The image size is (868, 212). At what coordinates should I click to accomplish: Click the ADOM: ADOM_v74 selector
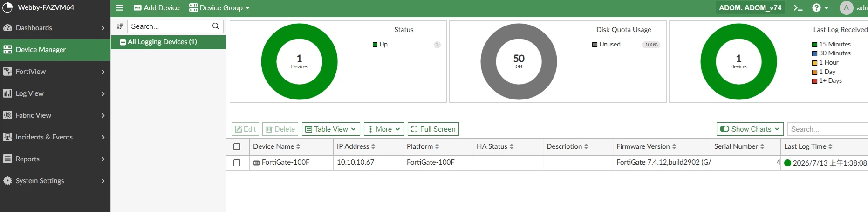click(750, 8)
